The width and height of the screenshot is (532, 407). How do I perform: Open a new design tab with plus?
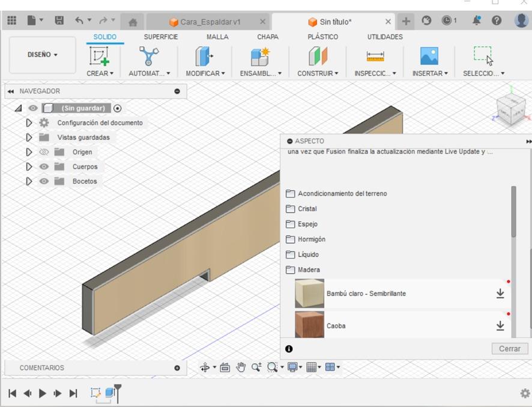[406, 22]
